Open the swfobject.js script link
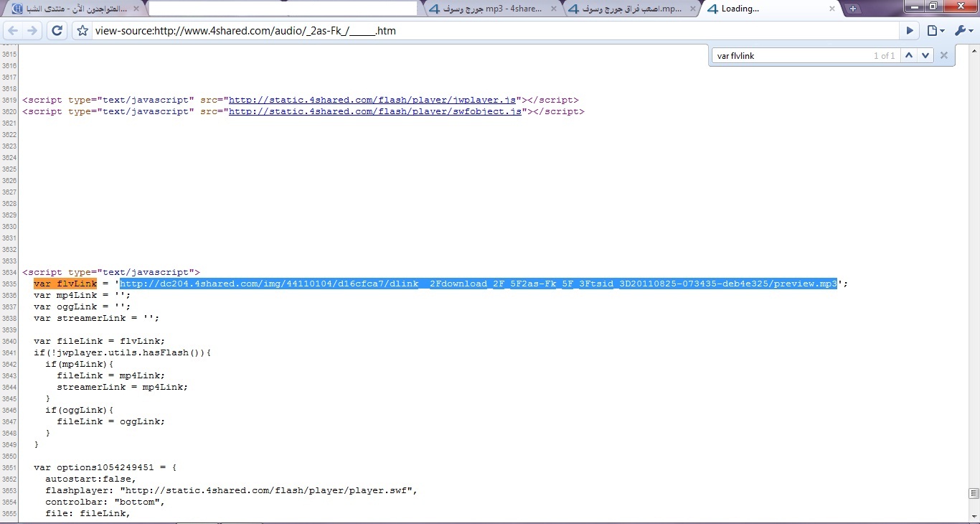Image resolution: width=980 pixels, height=524 pixels. pos(374,112)
